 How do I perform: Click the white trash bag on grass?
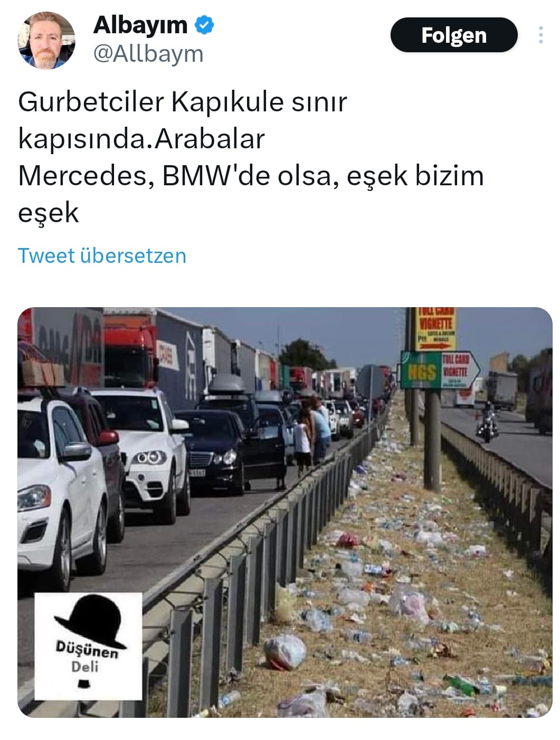coord(284,651)
